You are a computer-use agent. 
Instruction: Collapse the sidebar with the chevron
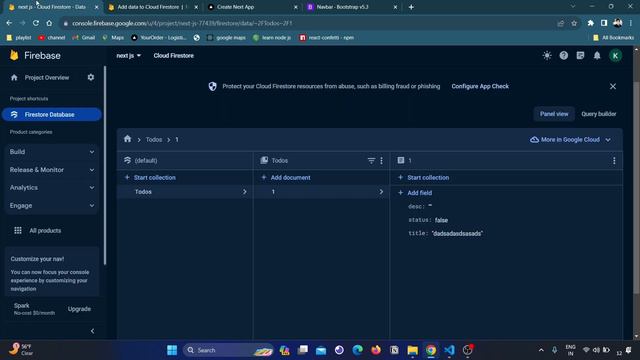point(92,331)
